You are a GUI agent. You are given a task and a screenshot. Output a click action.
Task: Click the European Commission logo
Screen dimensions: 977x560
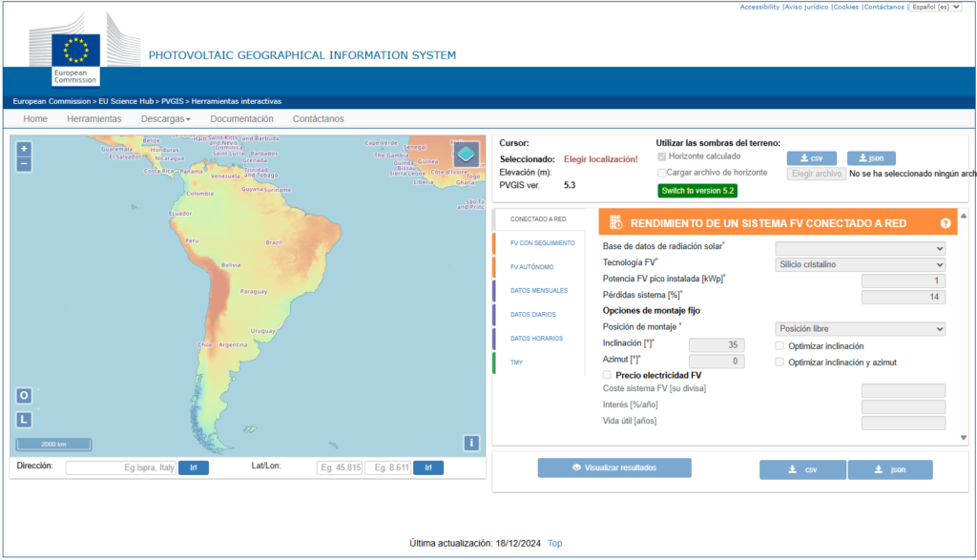click(75, 52)
